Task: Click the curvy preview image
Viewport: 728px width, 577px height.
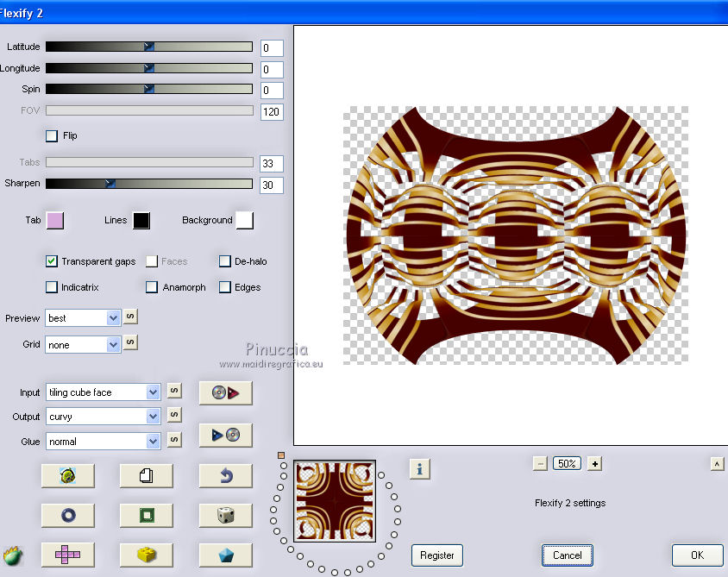Action: coord(516,235)
